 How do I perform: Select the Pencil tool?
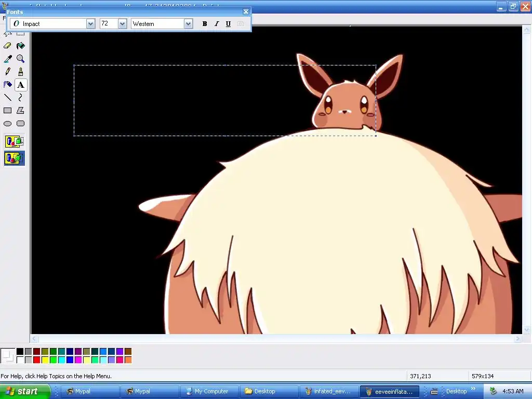pyautogui.click(x=7, y=72)
